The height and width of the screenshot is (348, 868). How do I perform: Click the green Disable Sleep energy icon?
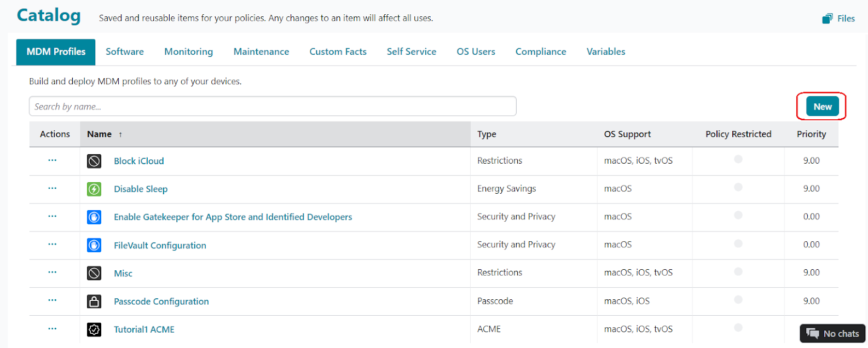pos(94,189)
